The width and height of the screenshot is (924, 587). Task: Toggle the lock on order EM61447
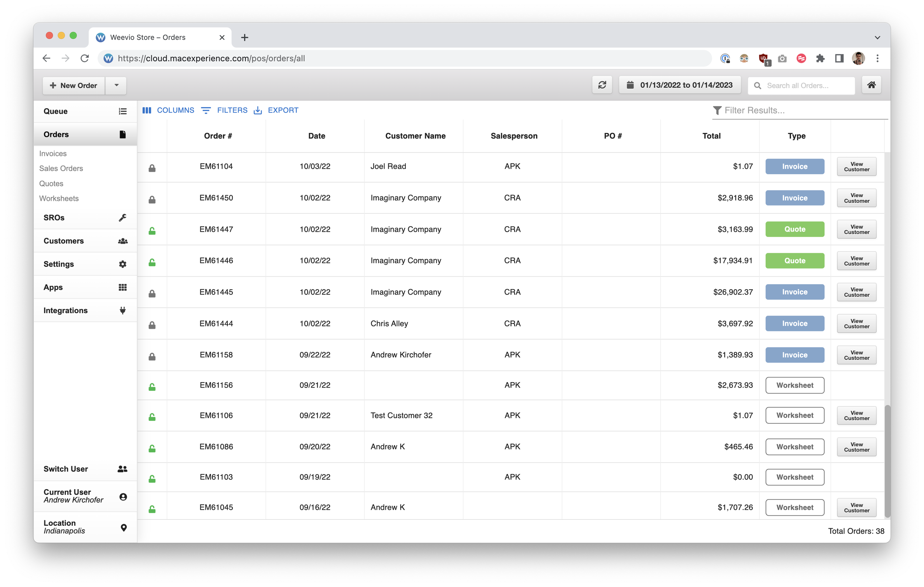tap(152, 231)
